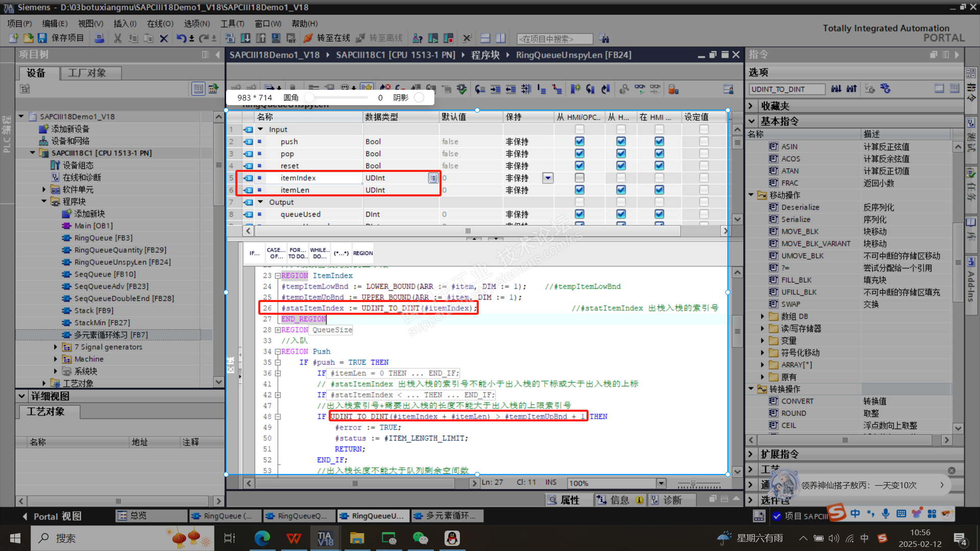Click the Start CPU icon
980x551 pixels.
[x=433, y=38]
